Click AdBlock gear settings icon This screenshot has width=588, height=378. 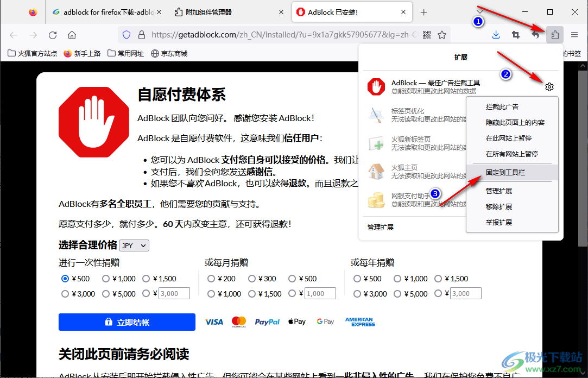pos(549,87)
